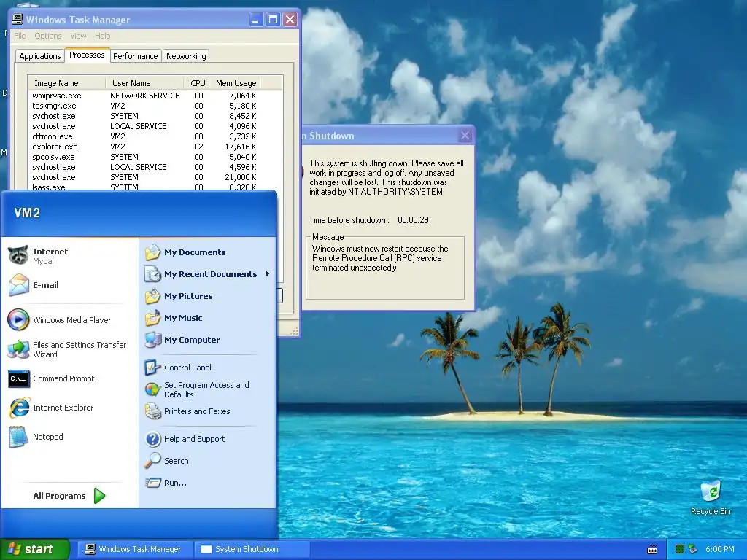747x560 pixels.
Task: Click the E-mail envelope icon
Action: point(18,285)
